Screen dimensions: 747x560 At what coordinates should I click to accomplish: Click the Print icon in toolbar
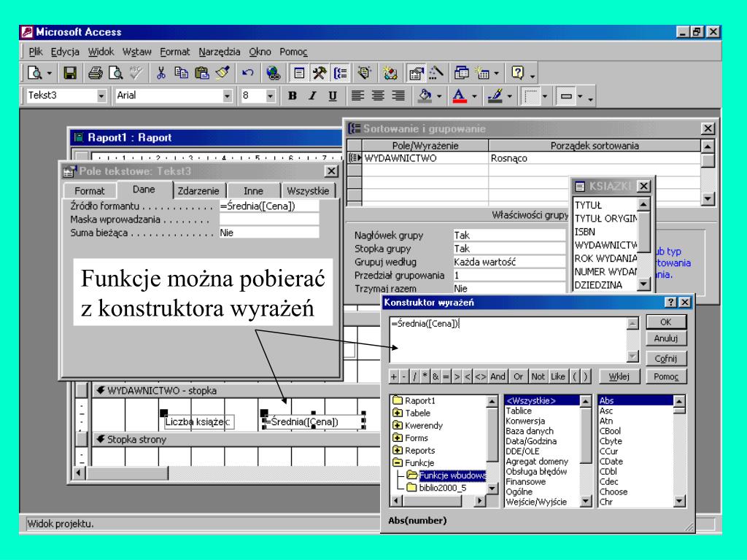pos(96,73)
